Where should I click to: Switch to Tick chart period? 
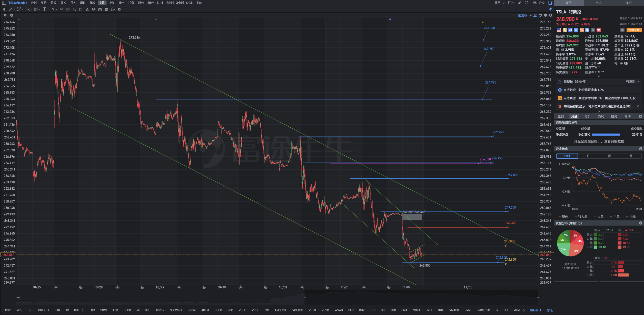pos(200,3)
